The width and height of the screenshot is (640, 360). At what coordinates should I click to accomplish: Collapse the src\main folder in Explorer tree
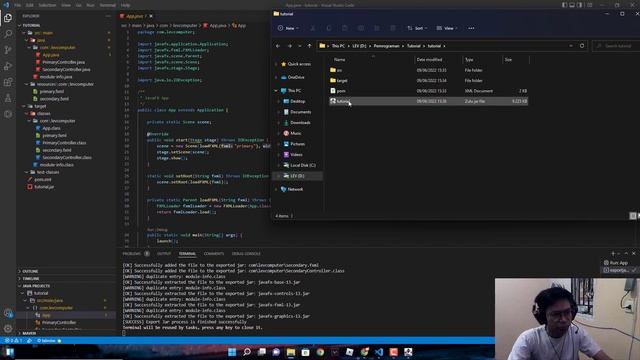[x=24, y=33]
